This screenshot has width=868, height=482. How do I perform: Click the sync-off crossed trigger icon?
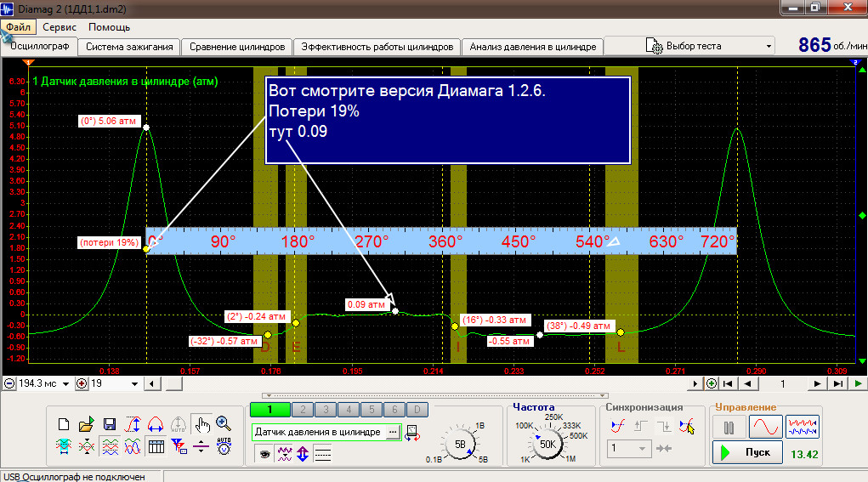(686, 426)
